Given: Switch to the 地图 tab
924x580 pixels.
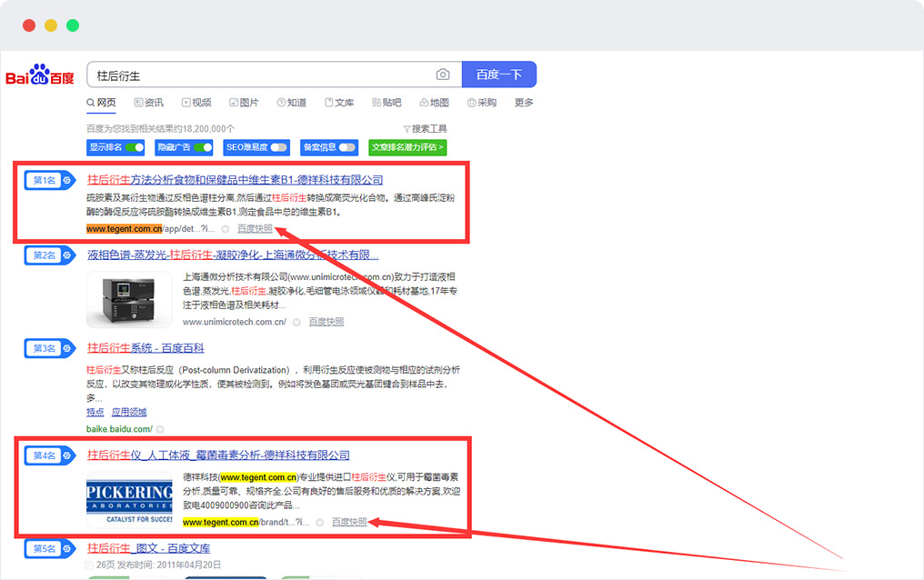Looking at the screenshot, I should point(435,103).
